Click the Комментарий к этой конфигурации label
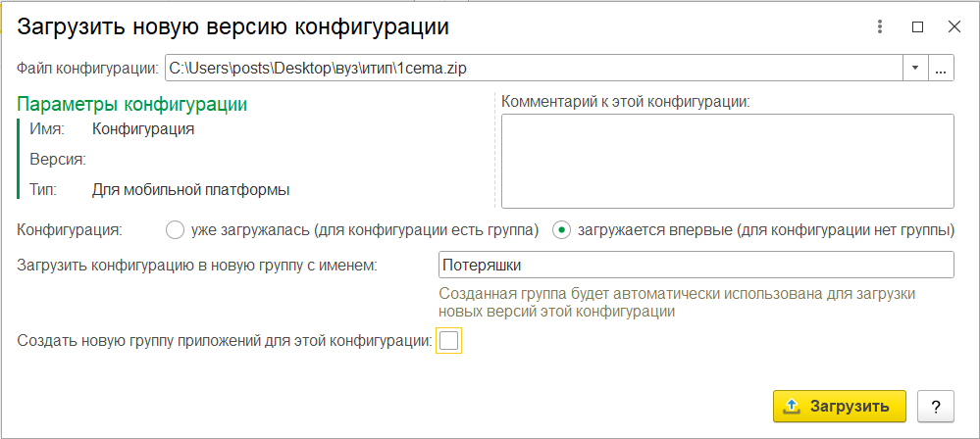The height and width of the screenshot is (439, 980). [x=626, y=103]
